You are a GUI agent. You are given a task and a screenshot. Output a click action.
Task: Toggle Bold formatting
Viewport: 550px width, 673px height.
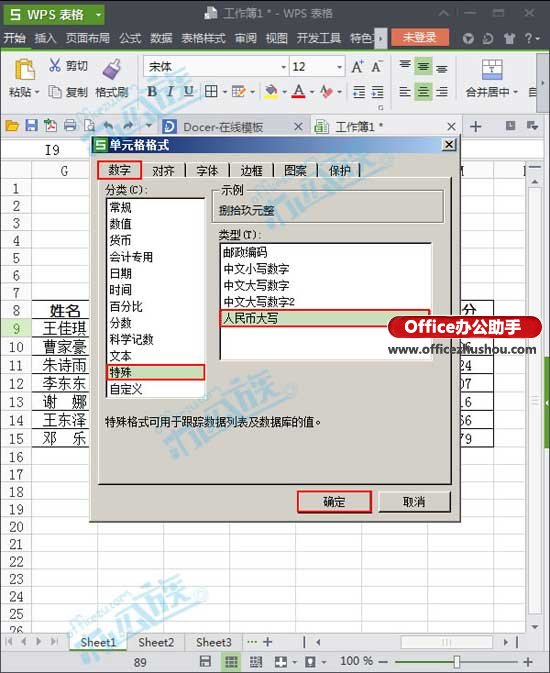152,91
